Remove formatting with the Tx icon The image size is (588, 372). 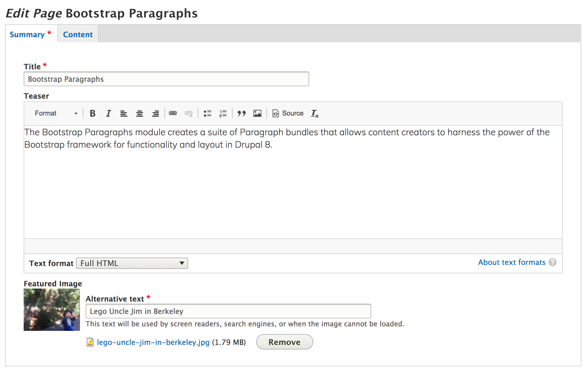coord(315,113)
